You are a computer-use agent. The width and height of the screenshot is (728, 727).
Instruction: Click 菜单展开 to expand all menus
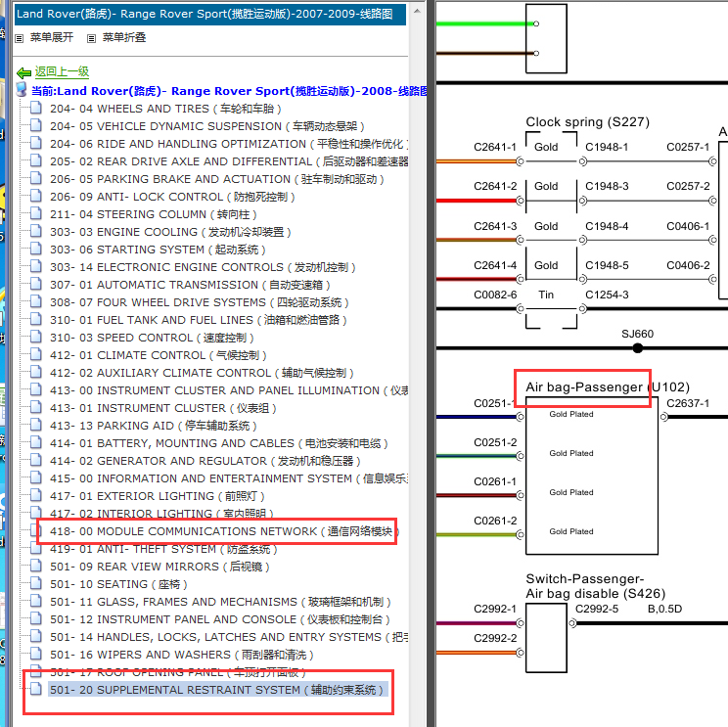click(x=52, y=37)
